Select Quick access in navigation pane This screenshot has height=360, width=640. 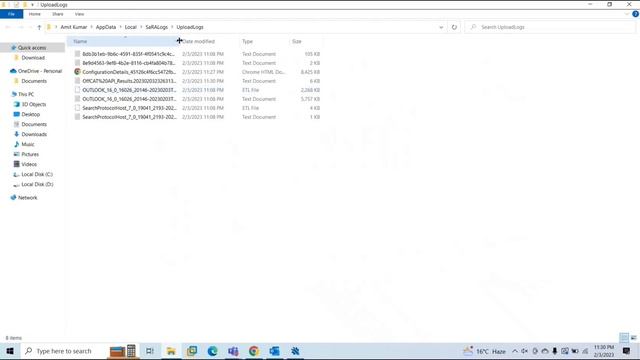point(32,48)
